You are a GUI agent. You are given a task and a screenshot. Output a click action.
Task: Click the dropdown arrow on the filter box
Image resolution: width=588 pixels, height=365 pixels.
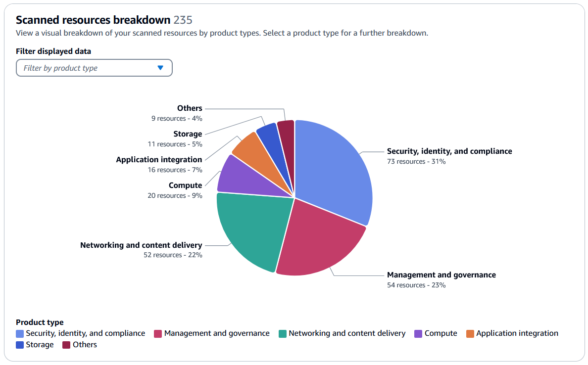pyautogui.click(x=160, y=68)
